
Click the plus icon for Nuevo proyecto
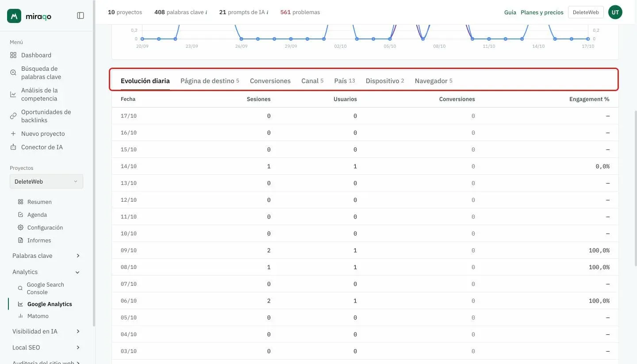(13, 134)
